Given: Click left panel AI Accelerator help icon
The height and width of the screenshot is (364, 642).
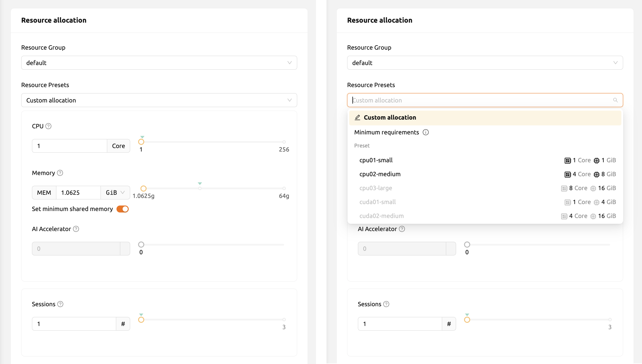Looking at the screenshot, I should click(76, 229).
